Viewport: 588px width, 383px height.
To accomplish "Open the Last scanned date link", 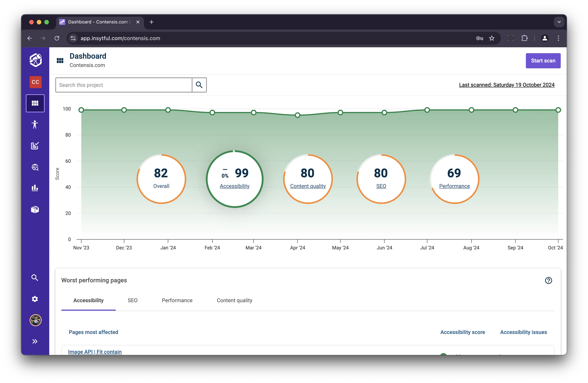I will 507,85.
